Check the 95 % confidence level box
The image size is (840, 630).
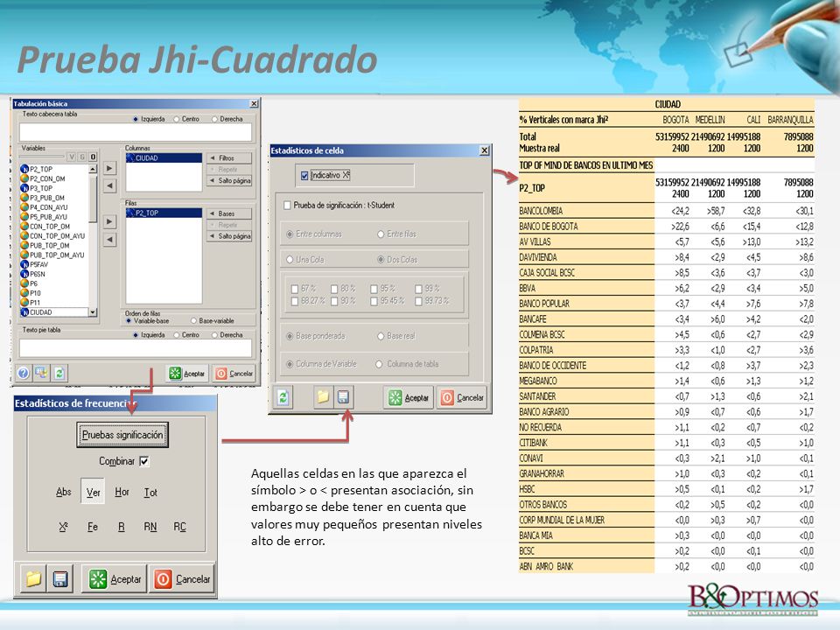coord(374,289)
